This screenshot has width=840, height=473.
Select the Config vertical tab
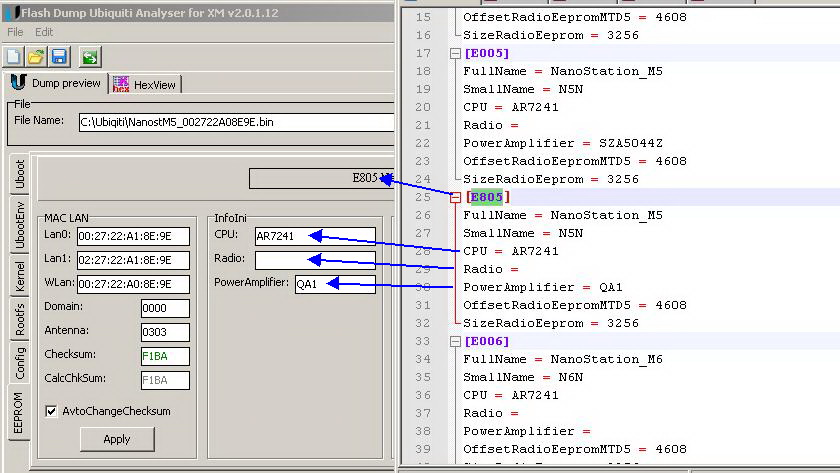tap(20, 363)
